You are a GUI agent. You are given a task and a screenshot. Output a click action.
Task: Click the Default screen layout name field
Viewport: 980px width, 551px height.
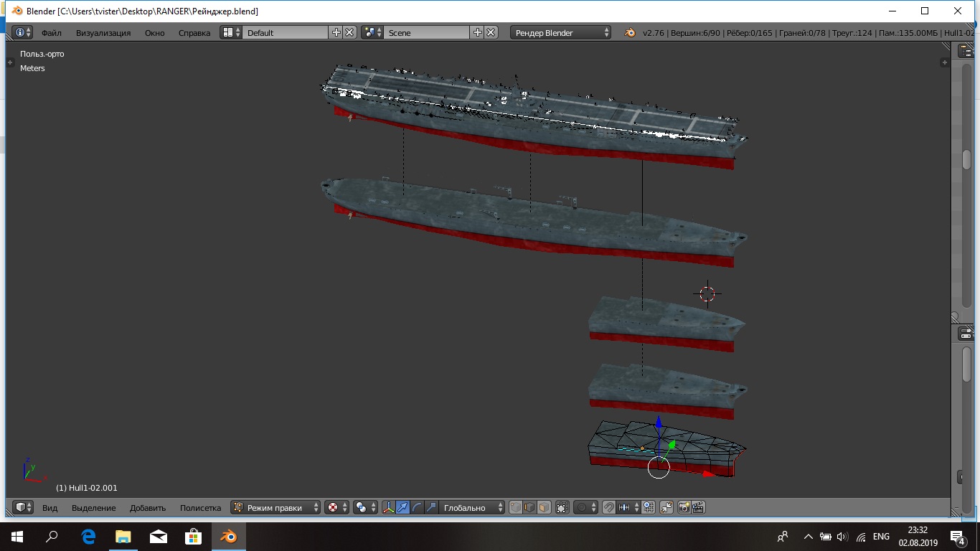[285, 32]
